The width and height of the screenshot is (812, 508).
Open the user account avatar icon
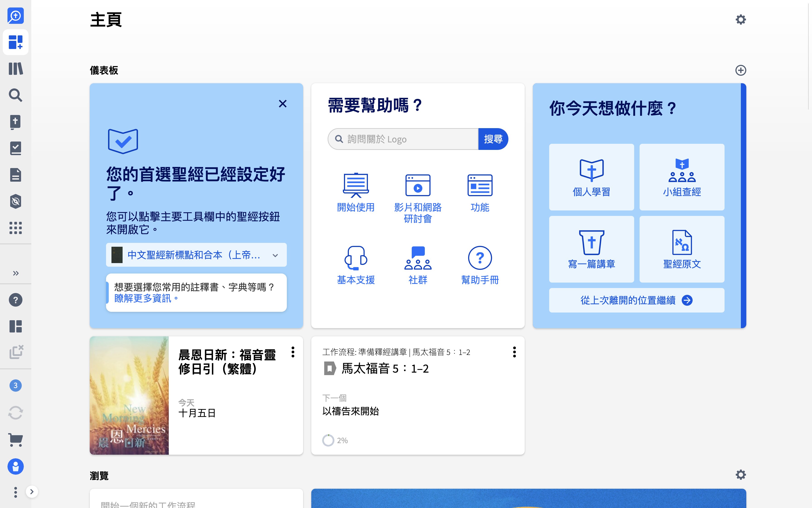(15, 466)
